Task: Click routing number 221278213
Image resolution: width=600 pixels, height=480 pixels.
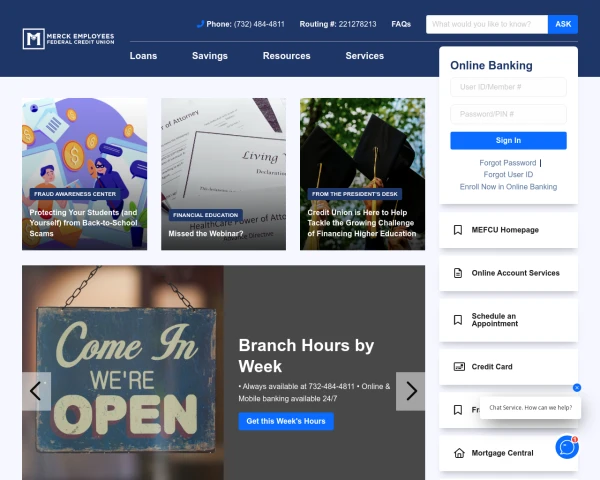Action: tap(357, 24)
